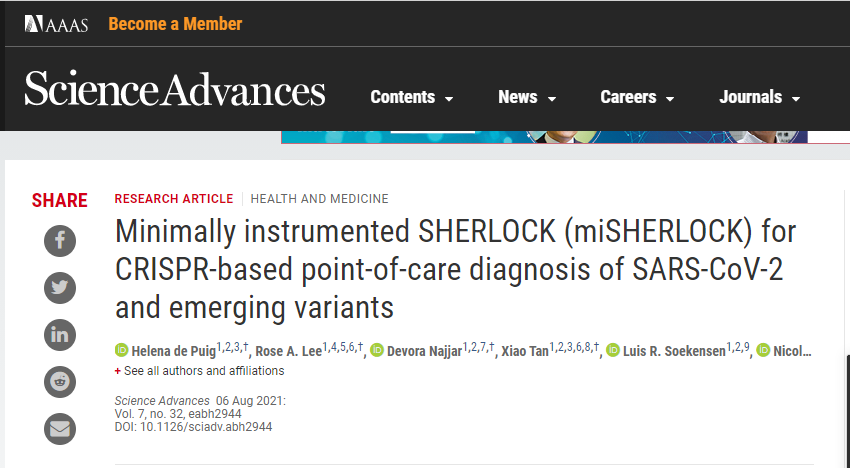The image size is (850, 468).
Task: Open Helena de Puig's ORCID icon
Action: click(x=121, y=350)
